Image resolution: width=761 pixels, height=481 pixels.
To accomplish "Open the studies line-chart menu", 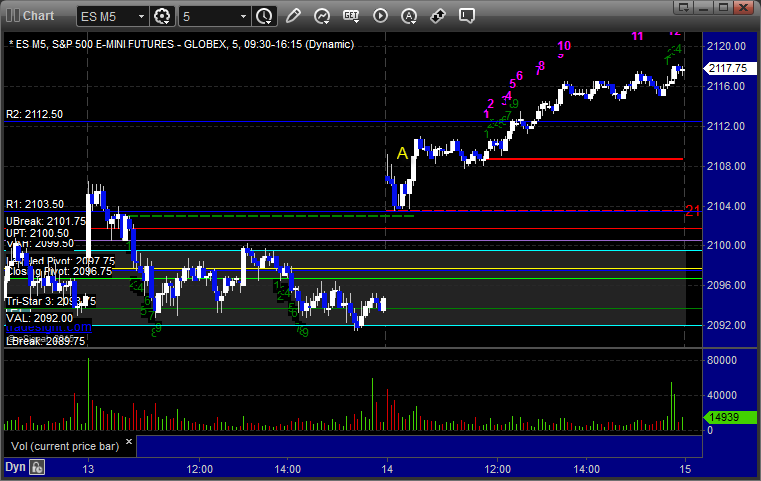I will pos(322,16).
